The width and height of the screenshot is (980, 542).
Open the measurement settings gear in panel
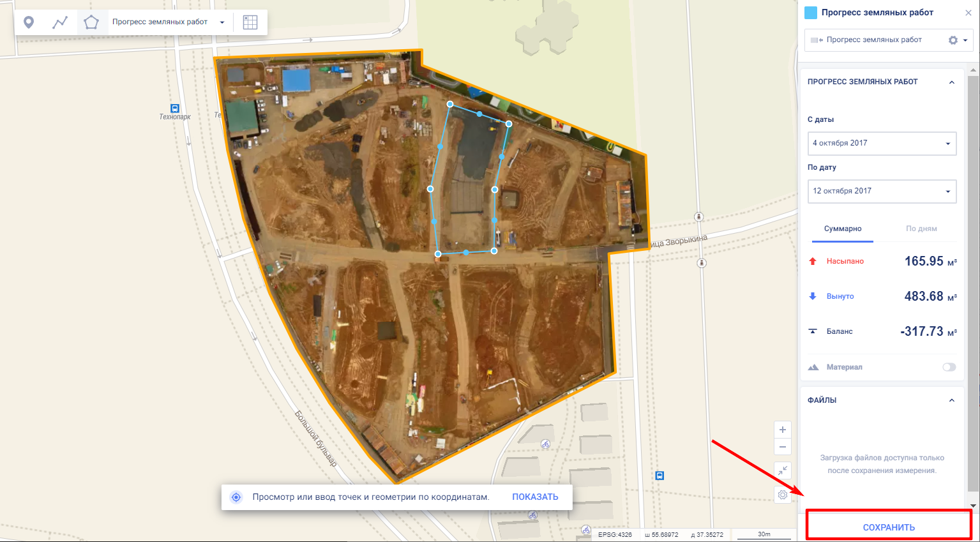pos(953,40)
